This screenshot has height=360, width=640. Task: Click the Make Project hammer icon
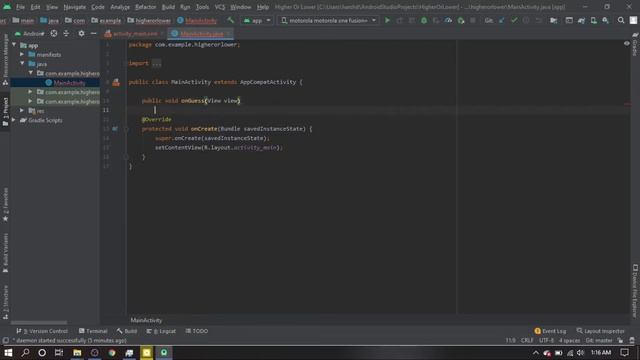coord(231,20)
